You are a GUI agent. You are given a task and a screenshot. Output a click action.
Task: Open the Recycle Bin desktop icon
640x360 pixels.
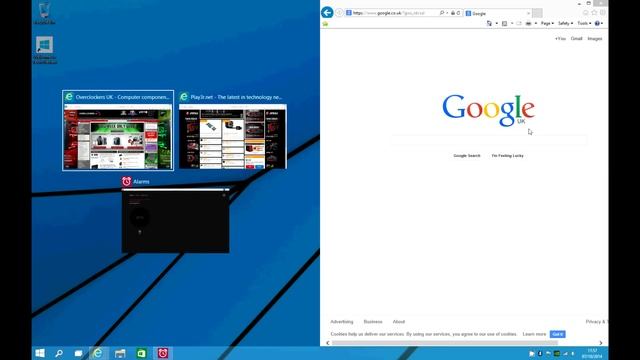click(44, 13)
